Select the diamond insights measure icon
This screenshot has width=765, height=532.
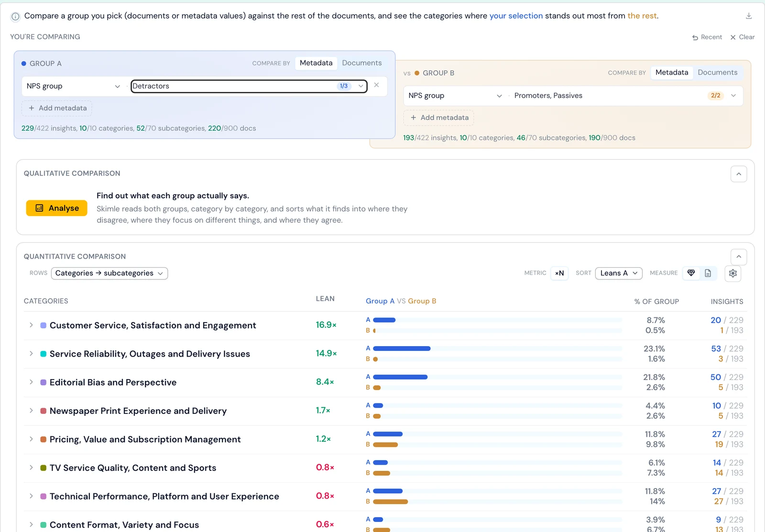[691, 273]
